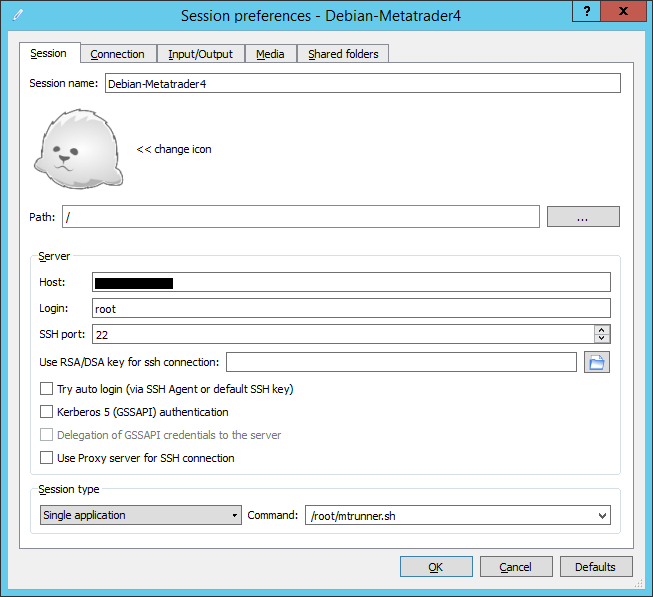The image size is (653, 597).
Task: Click the pencil icon in title bar
Action: click(18, 15)
